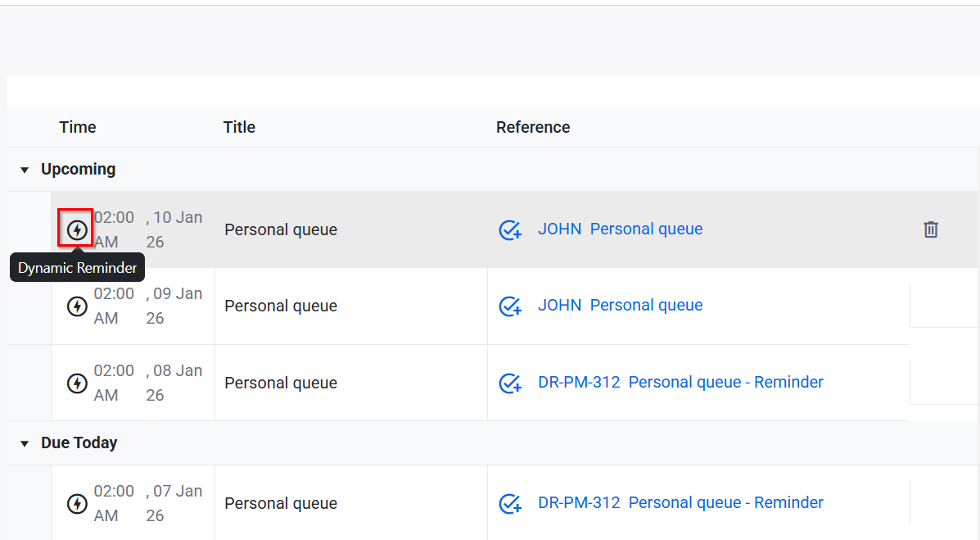980x540 pixels.
Task: Click the lightning reminder icon for 08 Jan
Action: click(77, 383)
